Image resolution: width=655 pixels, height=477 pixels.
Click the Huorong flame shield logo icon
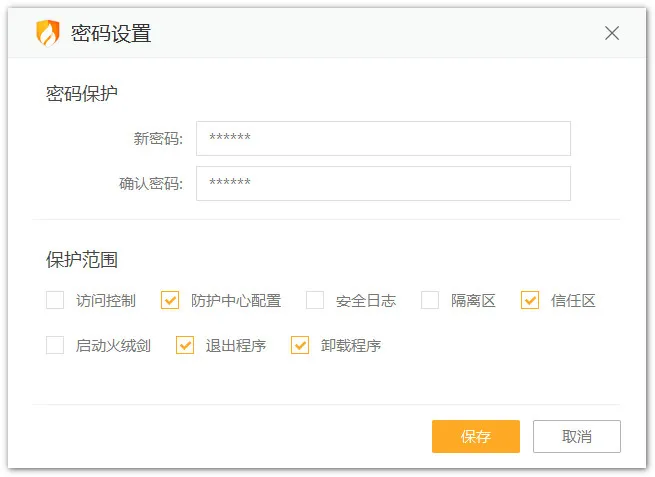click(48, 33)
